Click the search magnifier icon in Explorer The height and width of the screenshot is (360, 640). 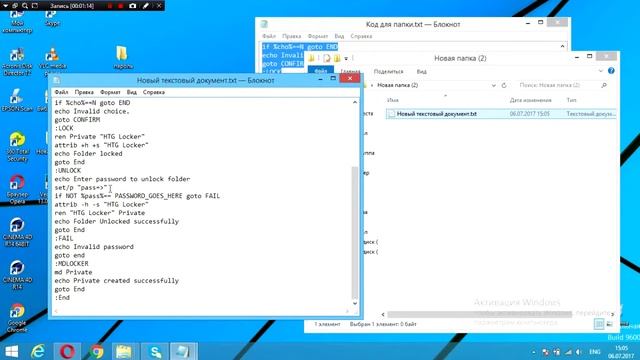(x=604, y=85)
